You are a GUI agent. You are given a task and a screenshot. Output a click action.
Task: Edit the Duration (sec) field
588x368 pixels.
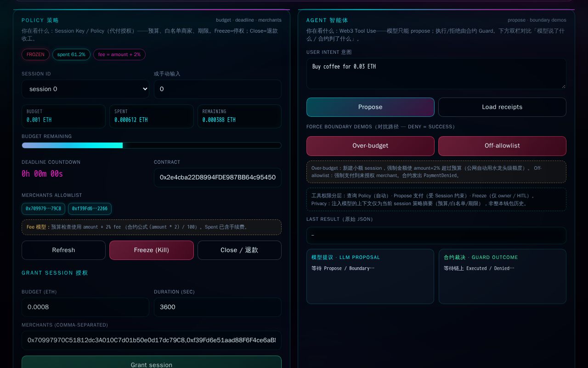[x=218, y=307]
